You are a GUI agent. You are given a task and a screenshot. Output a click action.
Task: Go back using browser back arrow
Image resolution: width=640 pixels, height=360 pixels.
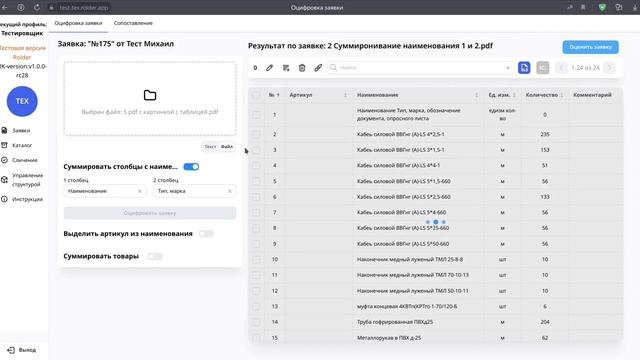[x=5, y=7]
